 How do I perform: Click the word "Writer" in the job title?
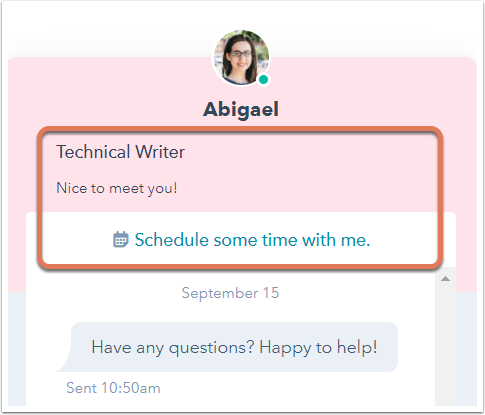tap(160, 152)
